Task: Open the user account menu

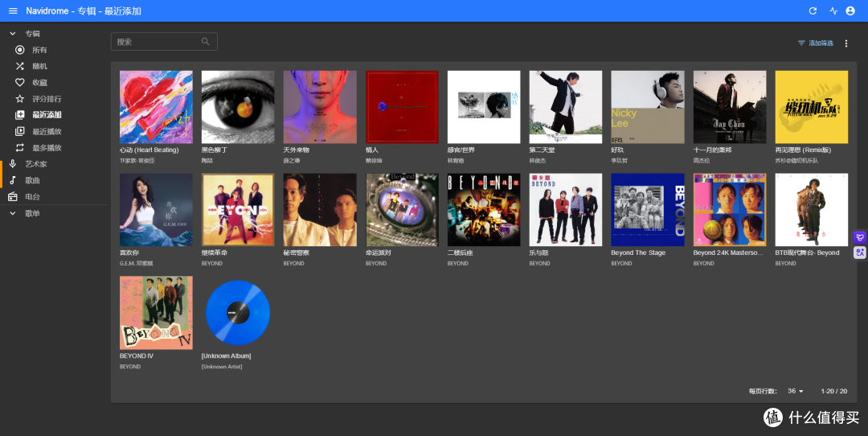Action: pos(850,11)
